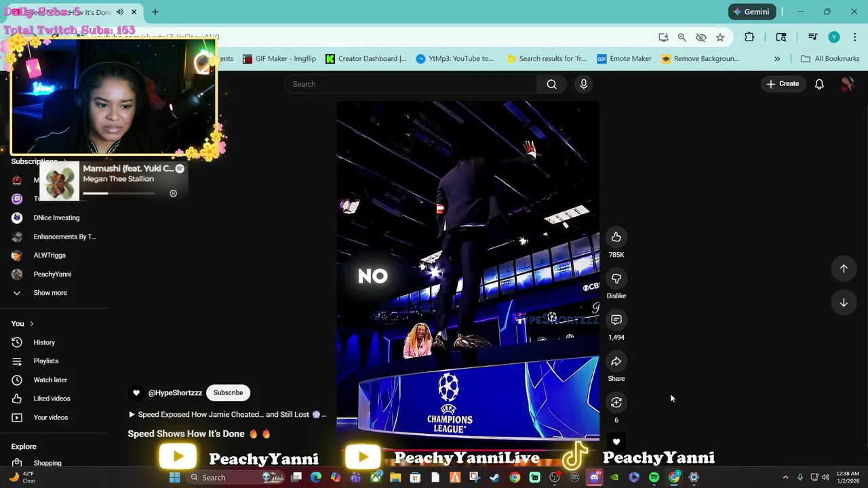Mute the tab using the speaker icon
The height and width of the screenshot is (488, 868).
click(x=120, y=12)
